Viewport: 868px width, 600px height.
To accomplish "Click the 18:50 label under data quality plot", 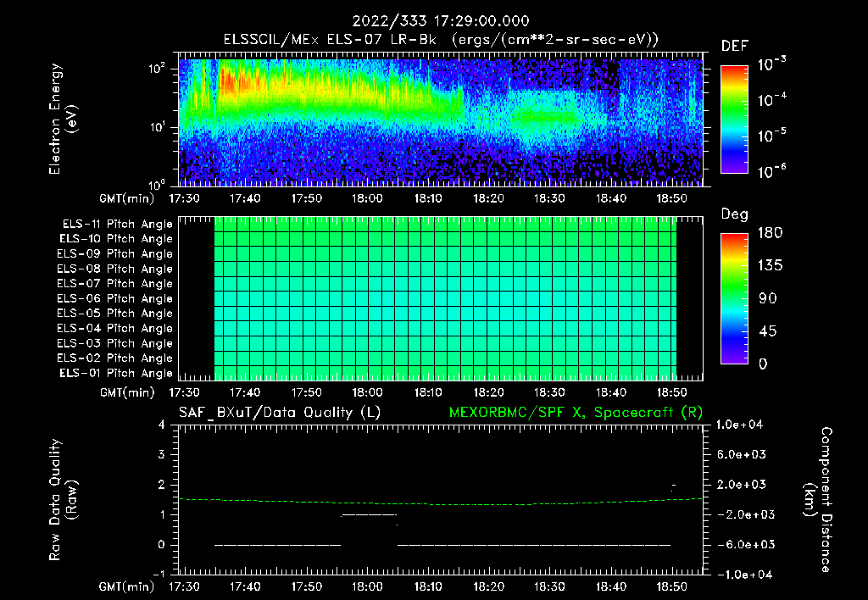I will tap(672, 586).
